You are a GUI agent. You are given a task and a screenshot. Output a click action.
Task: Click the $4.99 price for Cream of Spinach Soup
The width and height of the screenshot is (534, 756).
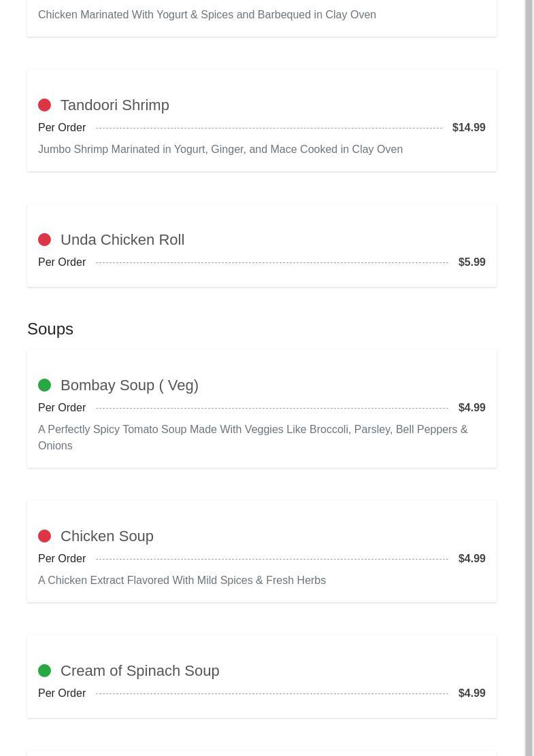(471, 693)
